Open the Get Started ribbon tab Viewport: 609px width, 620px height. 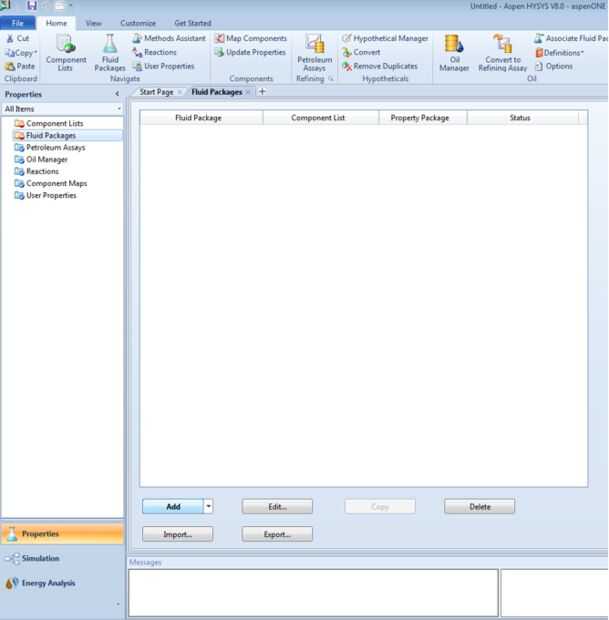click(193, 23)
